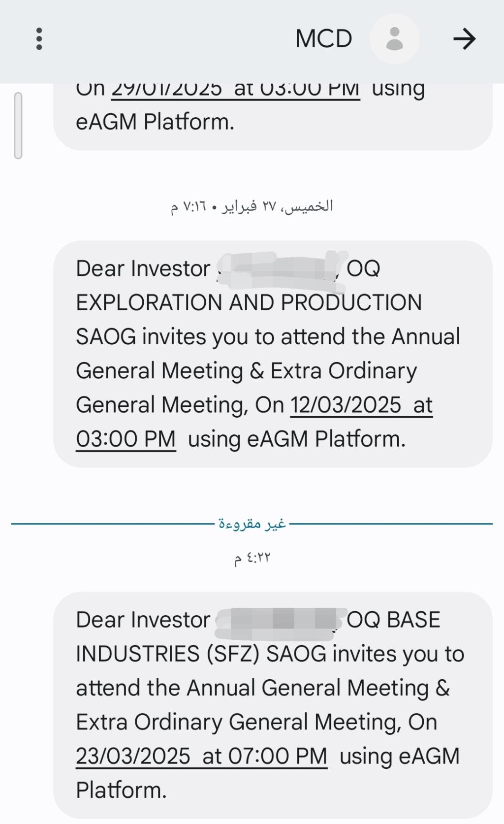Click the conversation scrollbar handle
This screenshot has width=504, height=824.
[x=18, y=126]
